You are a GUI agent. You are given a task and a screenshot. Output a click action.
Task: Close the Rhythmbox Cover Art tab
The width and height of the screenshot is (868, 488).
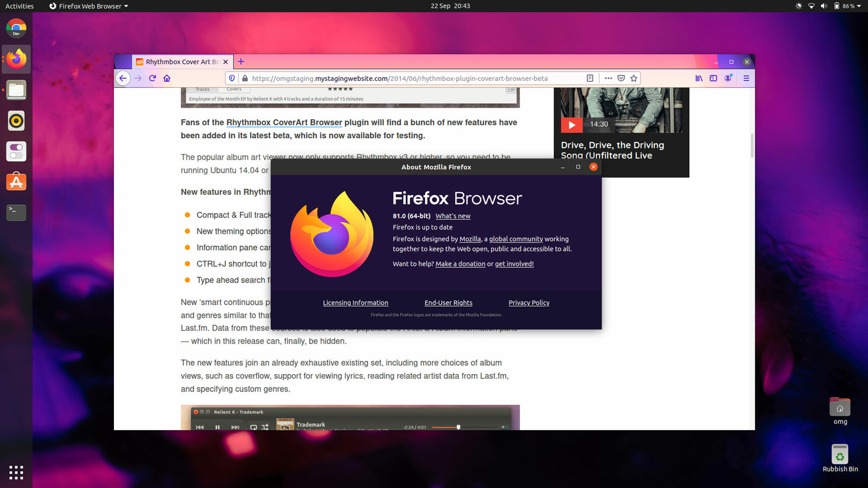[226, 62]
